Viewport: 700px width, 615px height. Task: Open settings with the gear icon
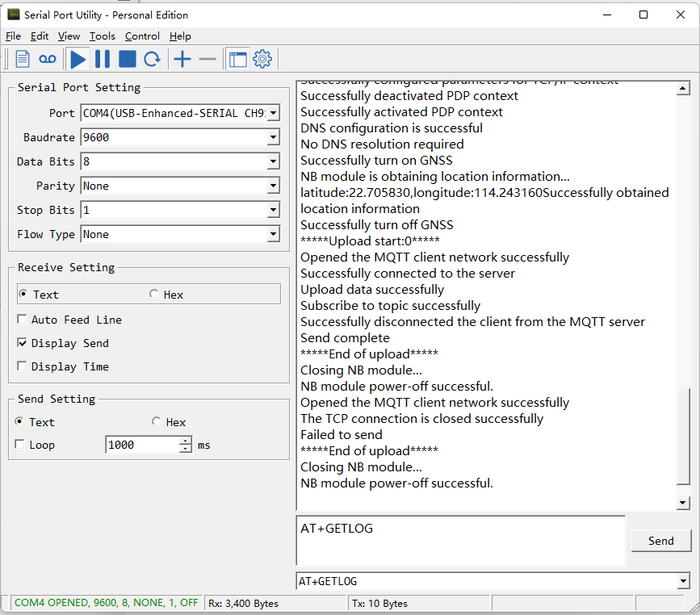click(x=262, y=59)
